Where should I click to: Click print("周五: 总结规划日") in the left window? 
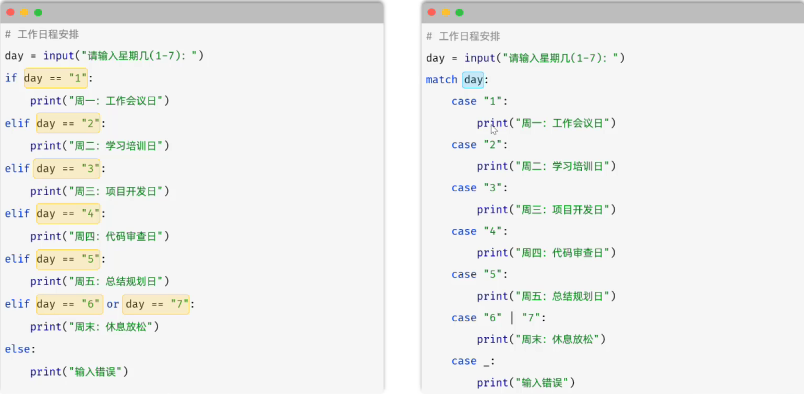tap(99, 281)
